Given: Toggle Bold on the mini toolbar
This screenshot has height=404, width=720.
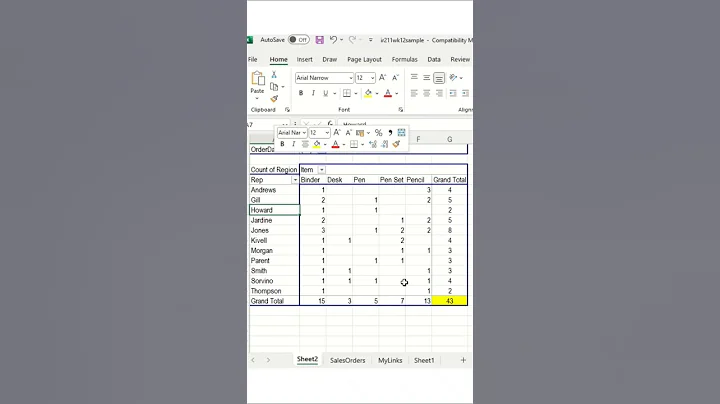Looking at the screenshot, I should 282,144.
